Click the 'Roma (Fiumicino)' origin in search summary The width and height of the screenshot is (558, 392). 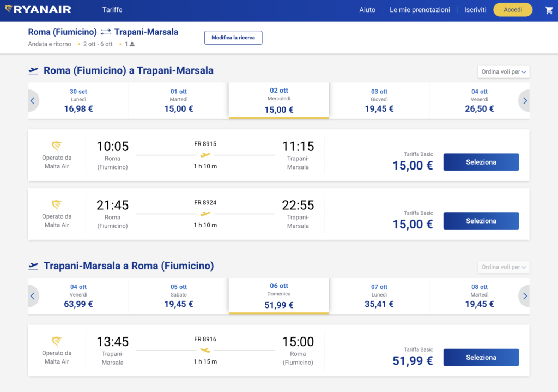[x=62, y=32]
